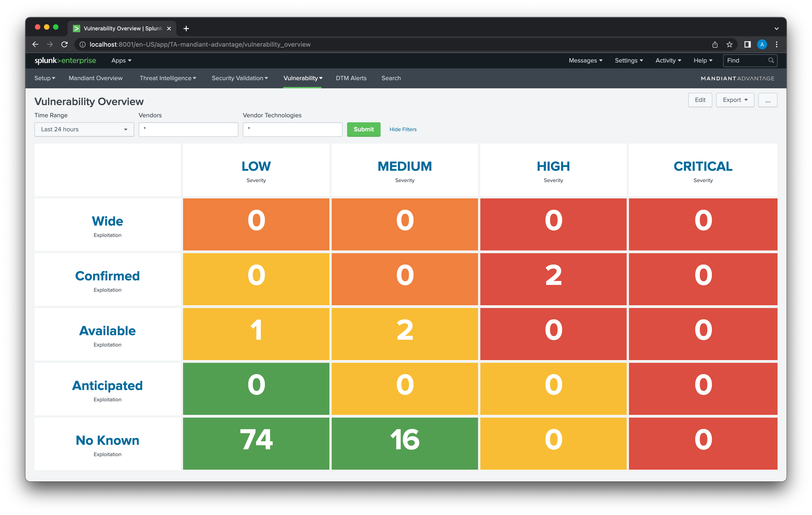Switch to the DTM Alerts tab
Screen dimensions: 812x515
(x=351, y=78)
